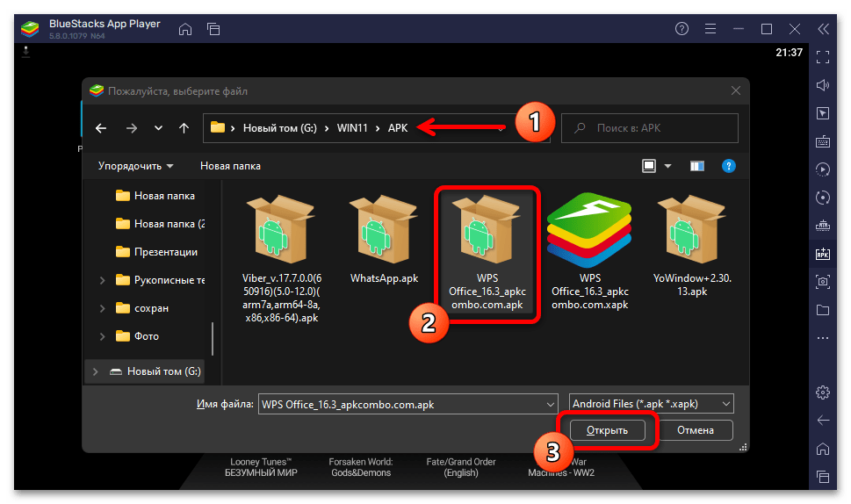Open recent locations dropdown chevron
The height and width of the screenshot is (504, 851).
click(x=158, y=128)
